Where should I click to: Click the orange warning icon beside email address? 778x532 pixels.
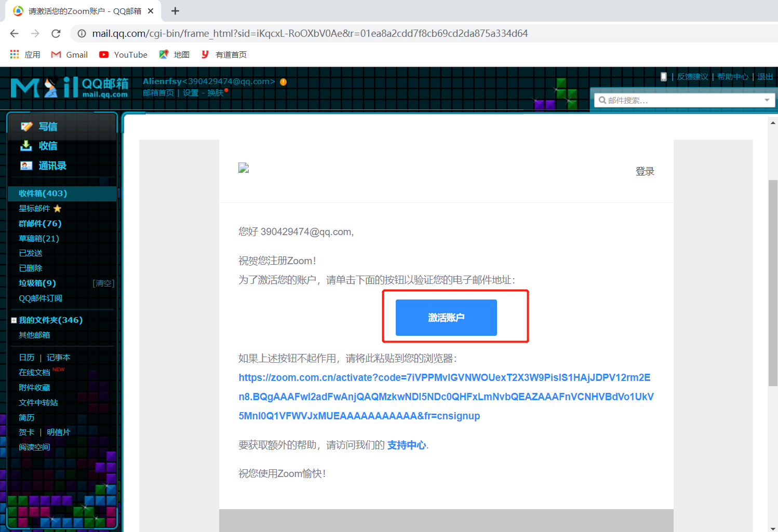283,81
